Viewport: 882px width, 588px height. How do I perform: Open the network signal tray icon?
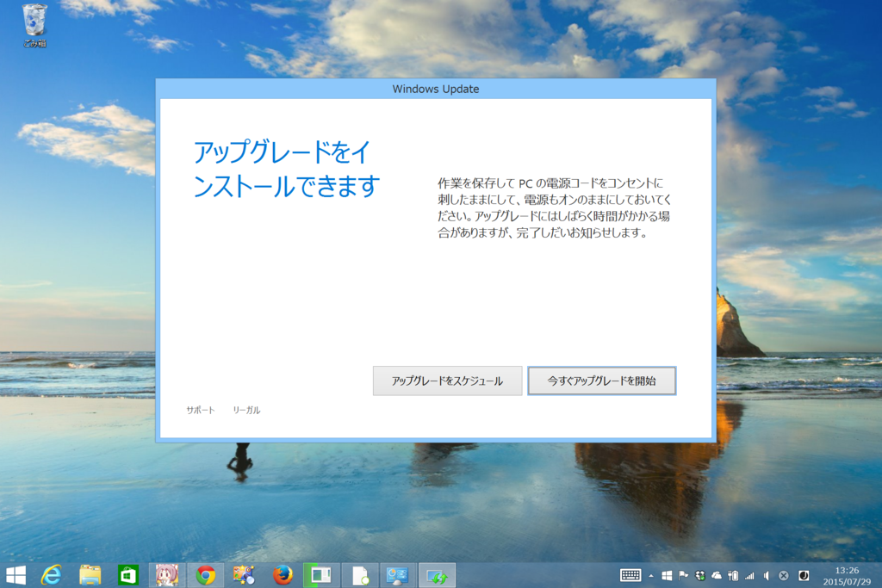(x=750, y=576)
